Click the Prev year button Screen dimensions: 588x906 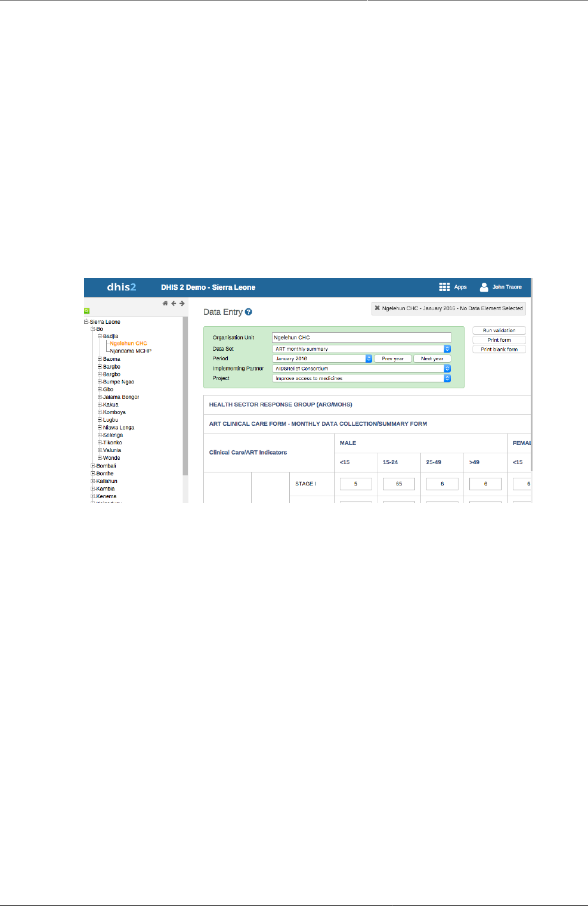393,358
